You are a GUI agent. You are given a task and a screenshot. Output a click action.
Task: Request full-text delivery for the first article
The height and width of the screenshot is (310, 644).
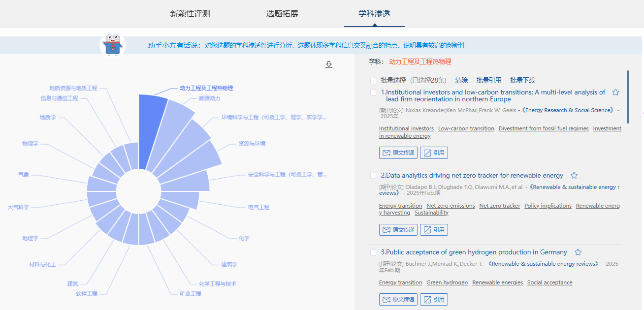(398, 153)
